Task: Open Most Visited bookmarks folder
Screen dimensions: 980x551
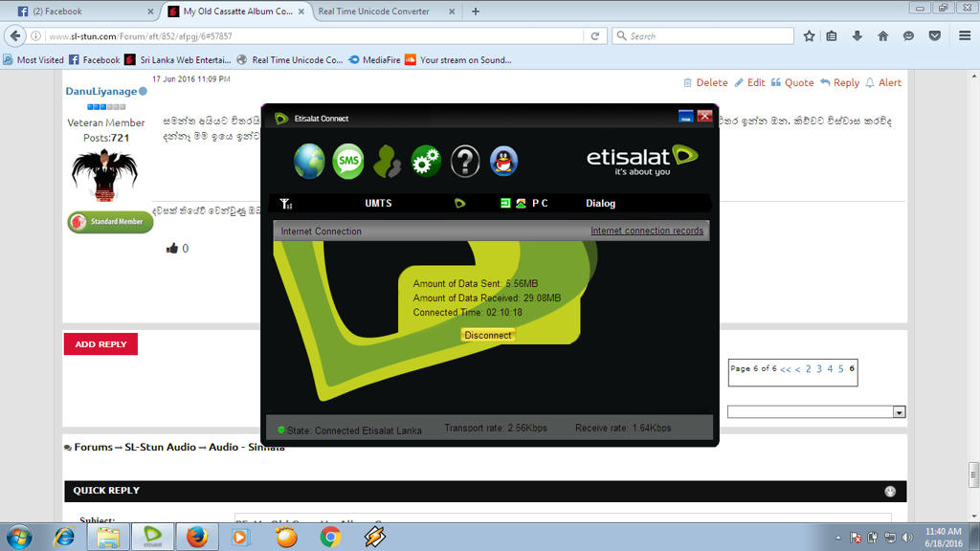Action: [x=33, y=60]
